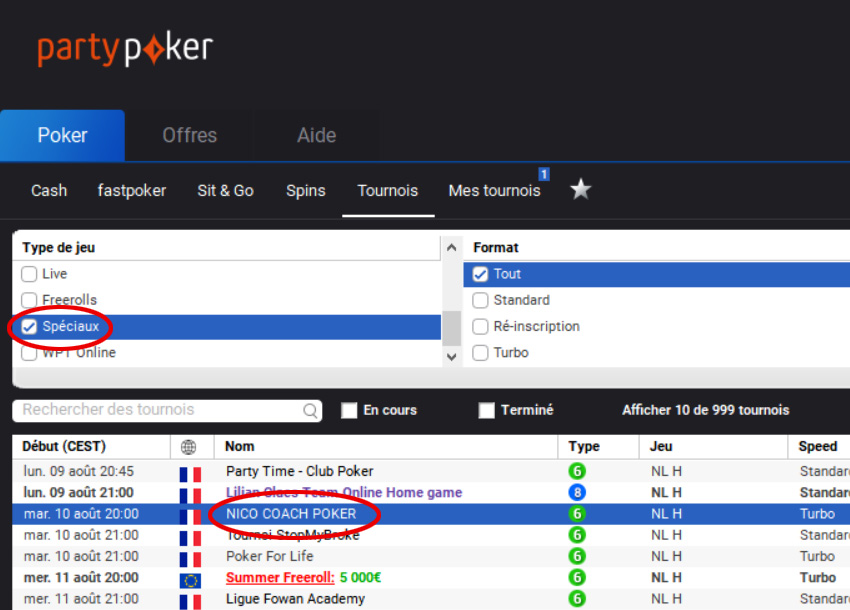Image resolution: width=850 pixels, height=610 pixels.
Task: Click the Type de jeu list up arrow
Action: coord(451,248)
